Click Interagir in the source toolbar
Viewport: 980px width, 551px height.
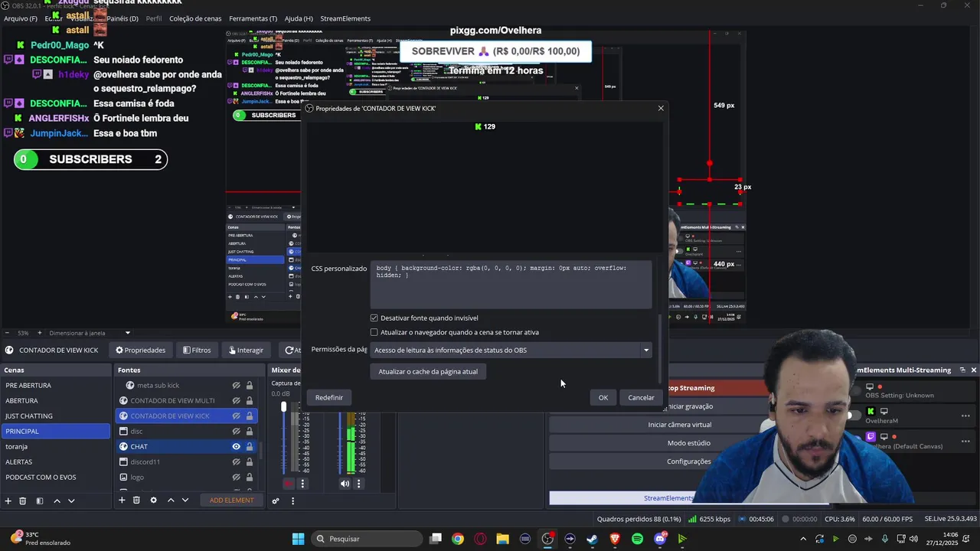[x=245, y=350]
